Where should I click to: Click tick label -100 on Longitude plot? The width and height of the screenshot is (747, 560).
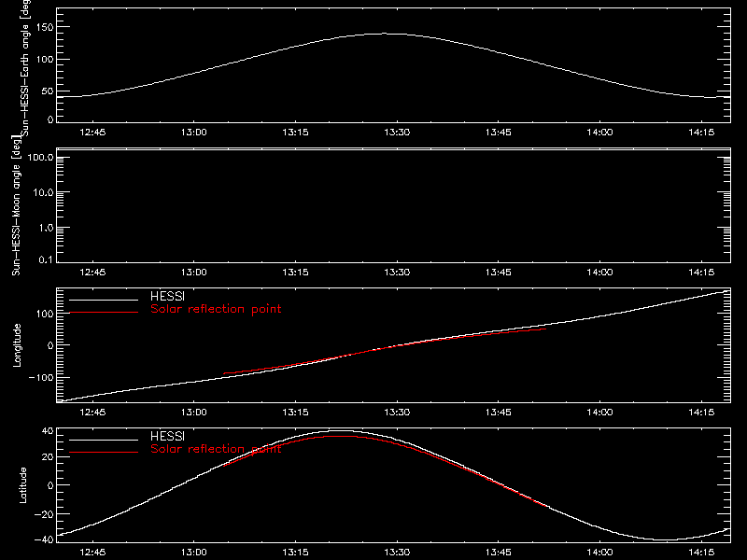pos(41,378)
